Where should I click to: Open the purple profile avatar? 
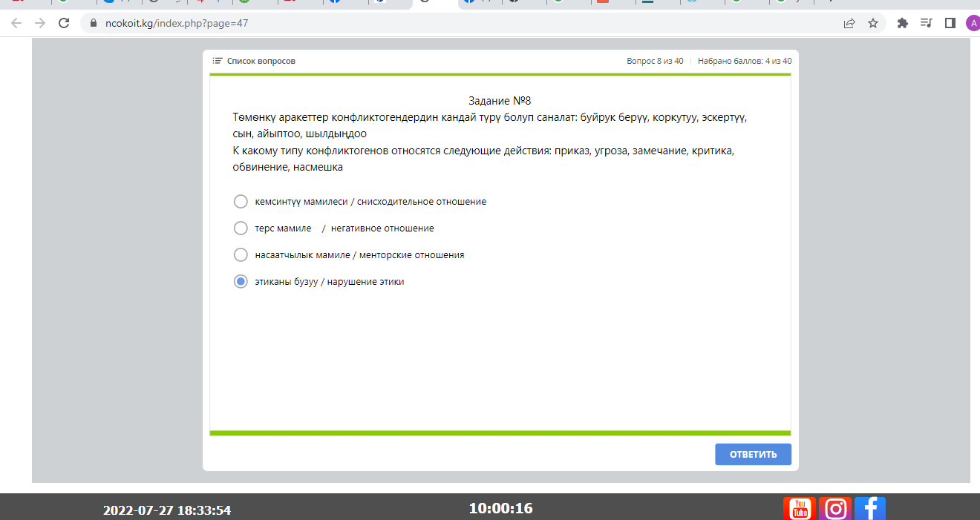pyautogui.click(x=973, y=23)
